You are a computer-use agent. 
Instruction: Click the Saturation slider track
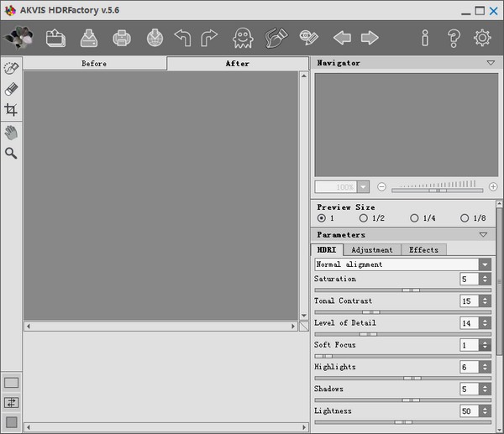coord(402,290)
